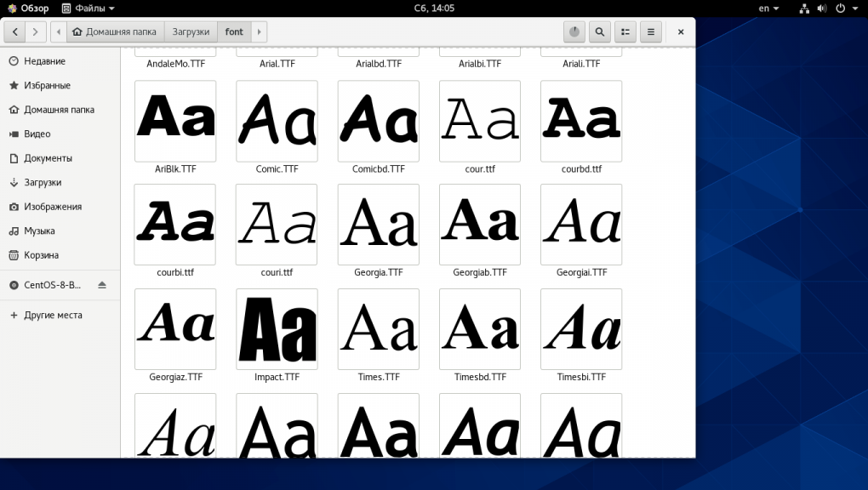Image resolution: width=868 pixels, height=490 pixels.
Task: Click the file operations progress indicator
Action: [x=574, y=32]
